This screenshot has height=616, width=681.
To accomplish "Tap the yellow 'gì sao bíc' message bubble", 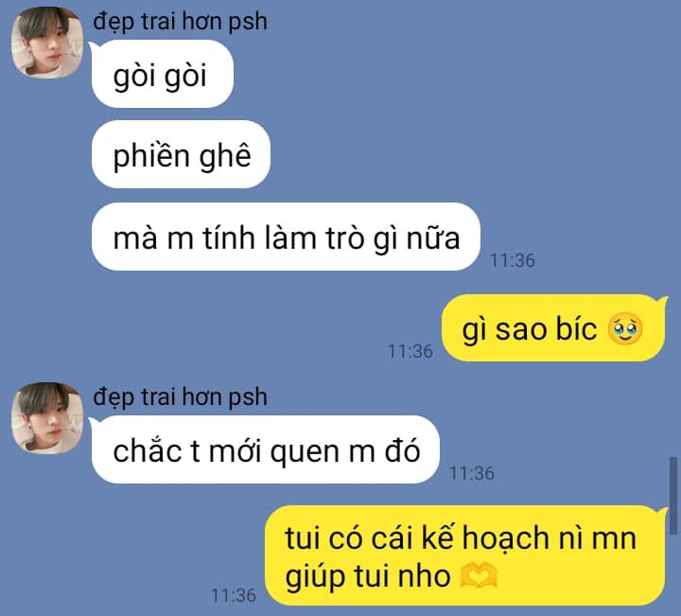I will [553, 328].
